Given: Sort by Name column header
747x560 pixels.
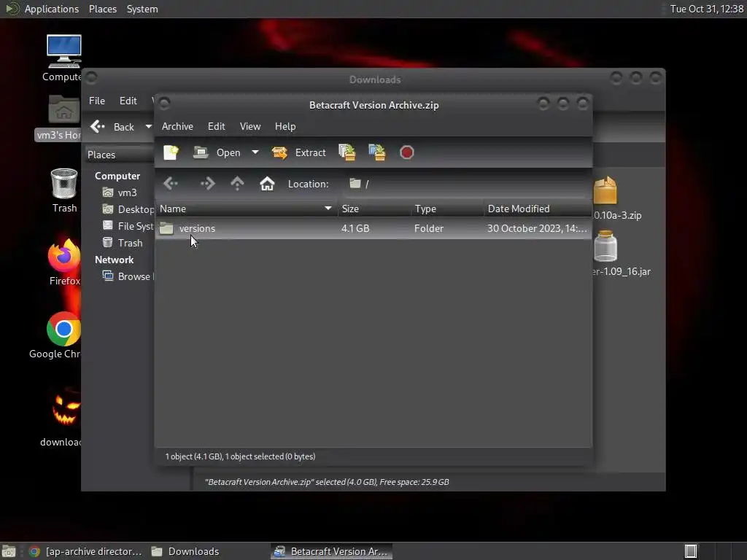Looking at the screenshot, I should coord(246,209).
